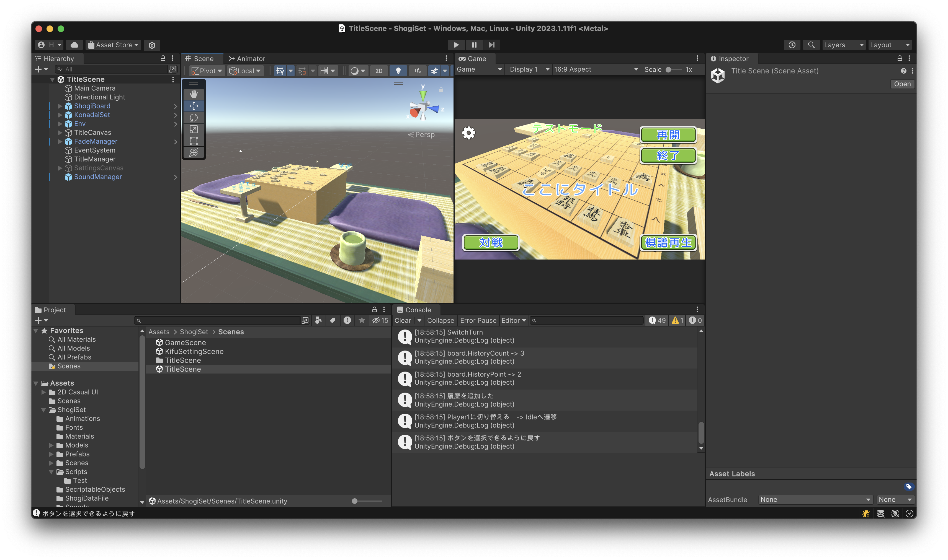948x560 pixels.
Task: Open the Layers dropdown
Action: 843,45
